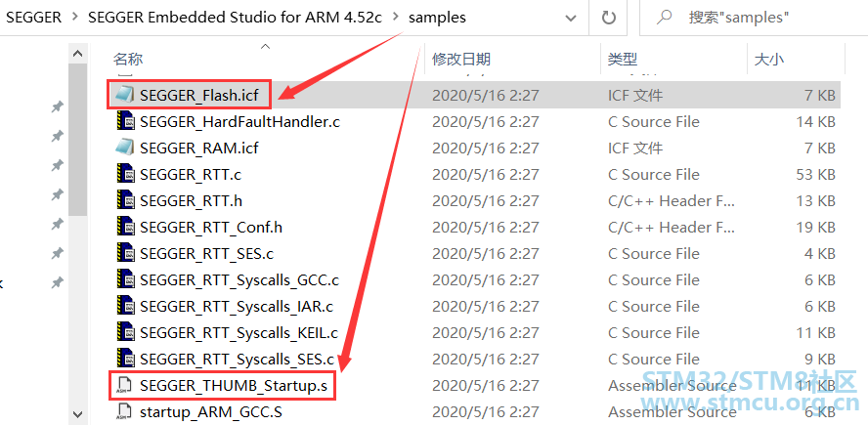Click the refresh icon beside the address bar

[x=608, y=18]
